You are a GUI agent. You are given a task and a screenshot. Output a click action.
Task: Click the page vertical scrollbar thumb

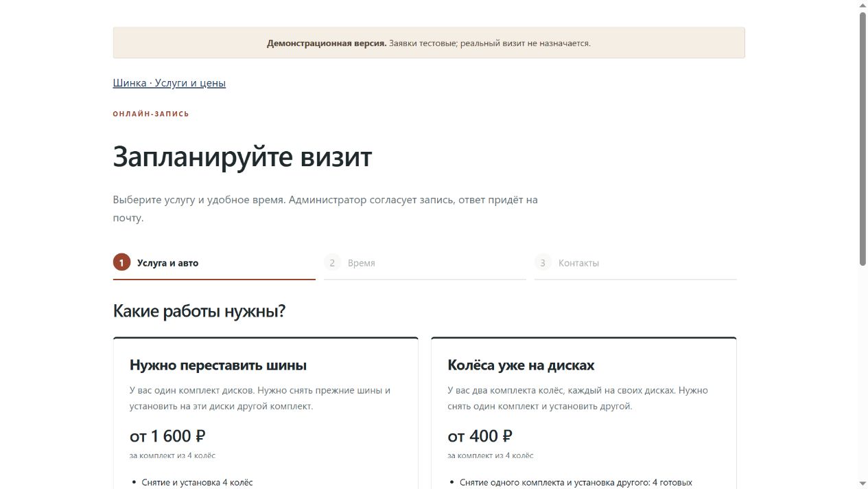(x=863, y=139)
